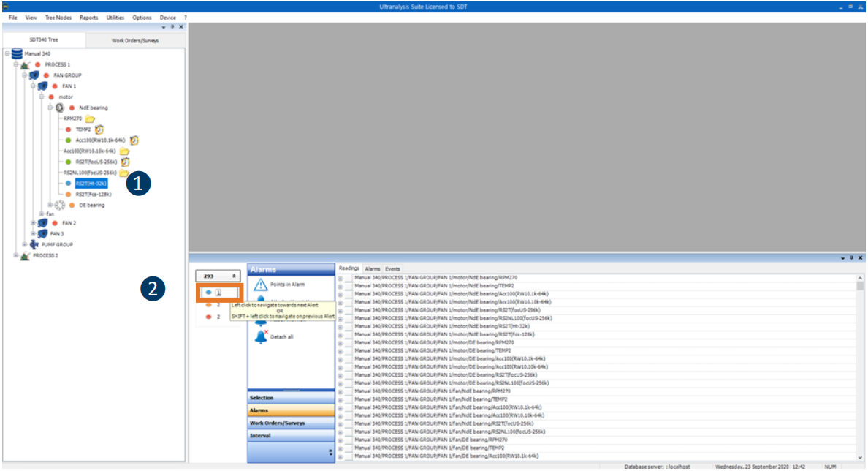Switch to the Events tab
This screenshot has width=868, height=471.
[392, 269]
